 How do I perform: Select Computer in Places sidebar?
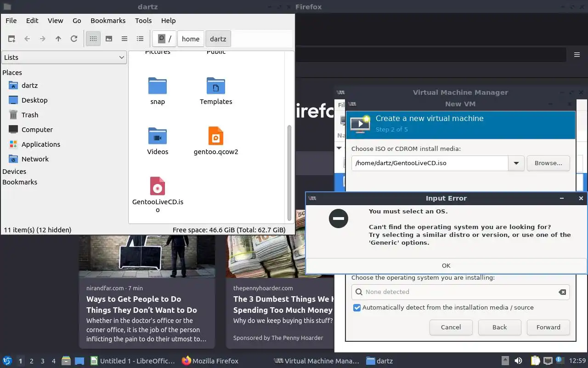(x=37, y=130)
